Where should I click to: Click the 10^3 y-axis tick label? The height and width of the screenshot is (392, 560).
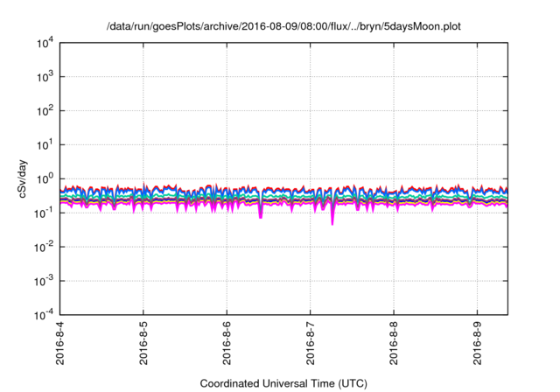click(45, 77)
